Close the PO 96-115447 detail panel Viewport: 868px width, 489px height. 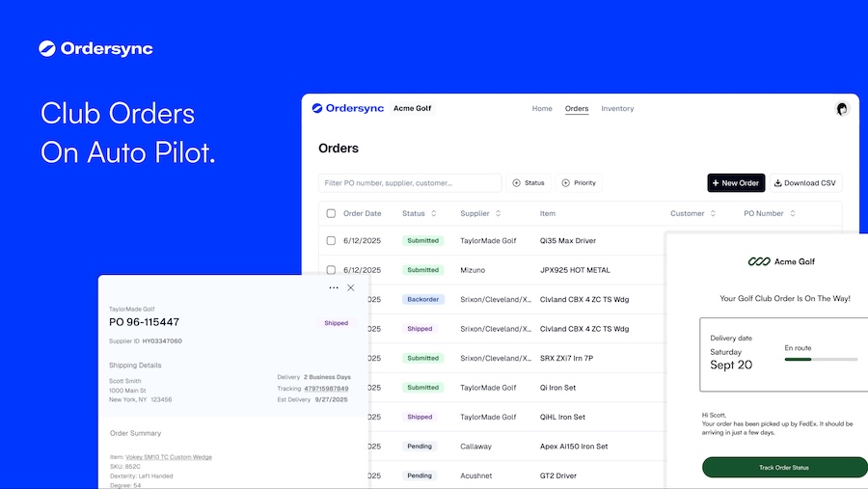click(351, 287)
